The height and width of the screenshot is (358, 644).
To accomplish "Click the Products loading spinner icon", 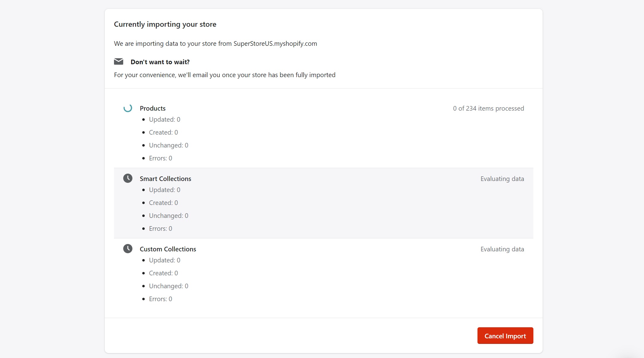I will tap(128, 108).
